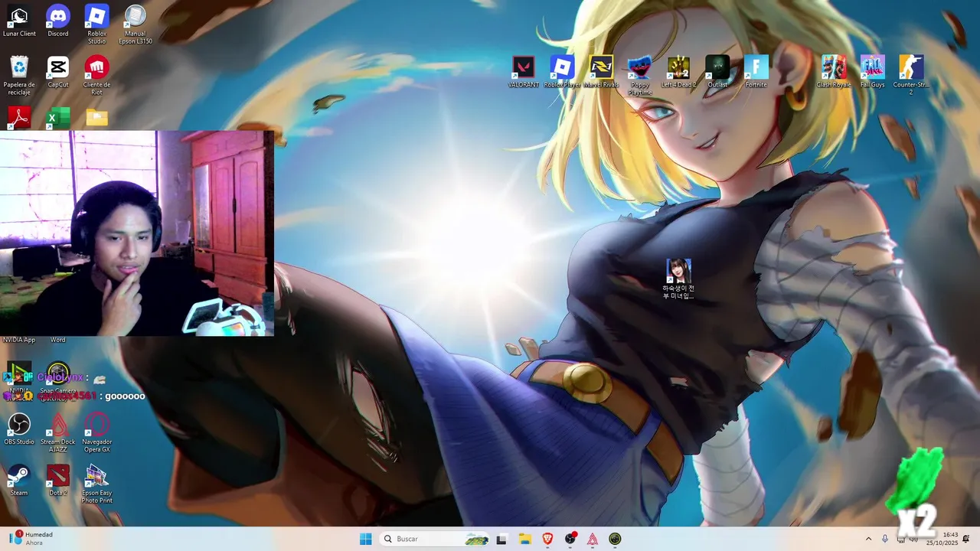Open the Humedad weather widget on the taskbar
The height and width of the screenshot is (551, 980).
32,539
